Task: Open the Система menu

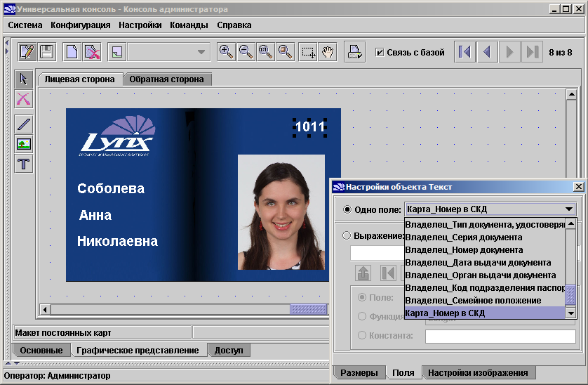Action: coord(25,25)
